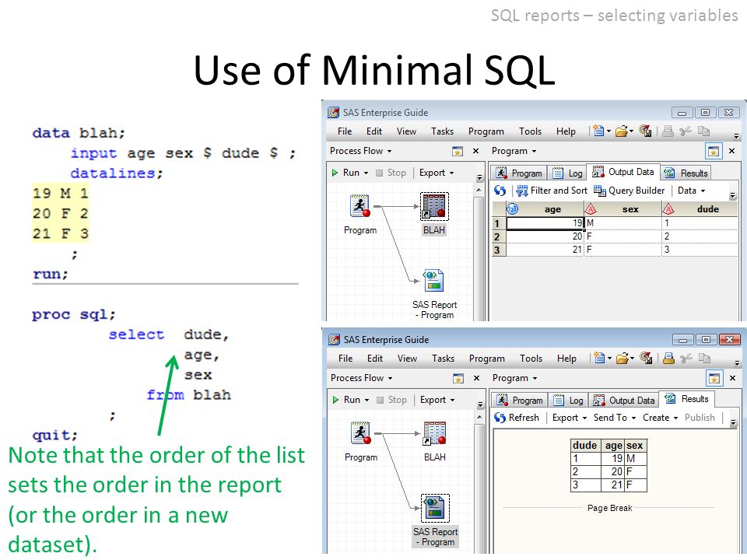The image size is (747, 560).
Task: Switch to Log tab in lower window
Action: [568, 401]
